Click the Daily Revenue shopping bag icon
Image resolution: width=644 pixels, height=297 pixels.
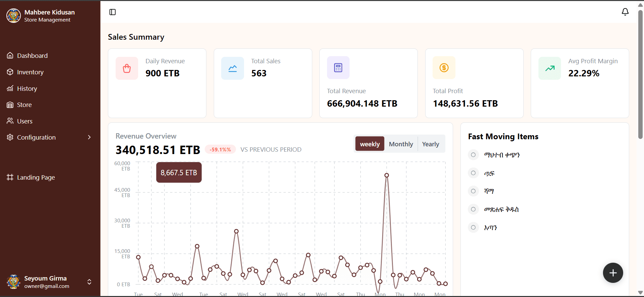click(127, 68)
